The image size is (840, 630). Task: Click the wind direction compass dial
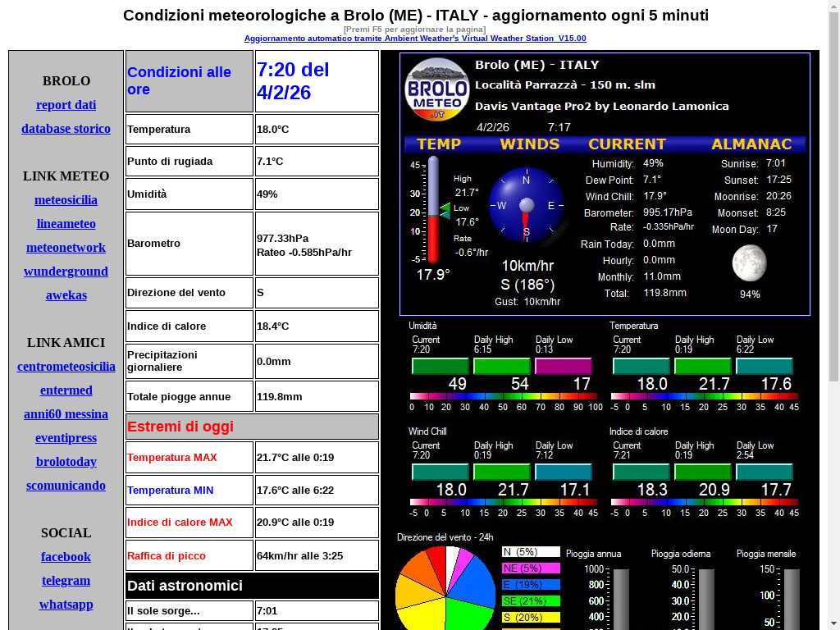point(527,205)
